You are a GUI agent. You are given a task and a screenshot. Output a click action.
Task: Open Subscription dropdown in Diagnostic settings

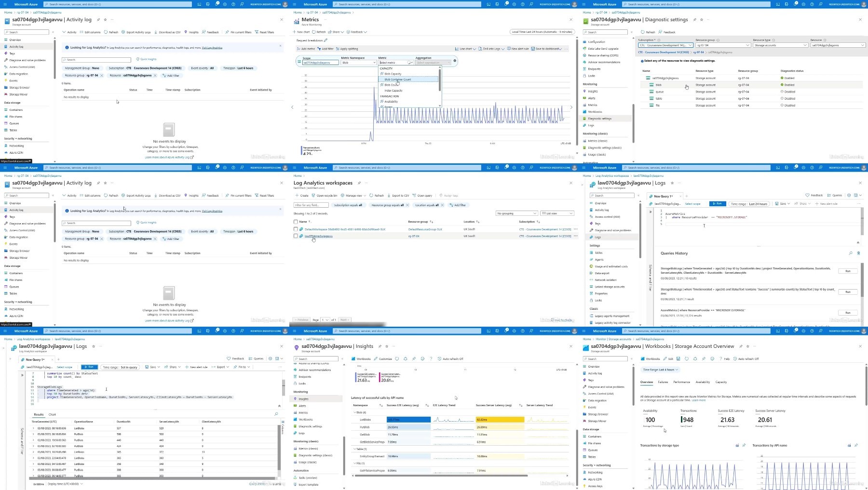[x=665, y=45]
